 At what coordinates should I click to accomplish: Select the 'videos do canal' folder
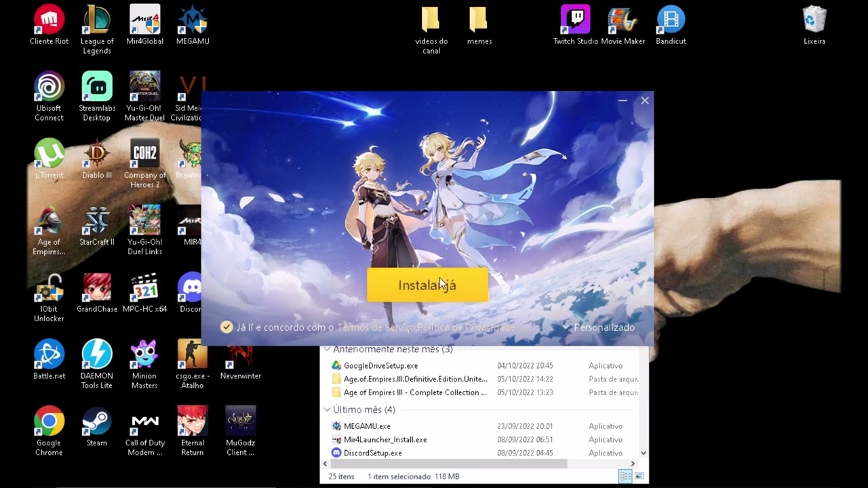tap(431, 30)
